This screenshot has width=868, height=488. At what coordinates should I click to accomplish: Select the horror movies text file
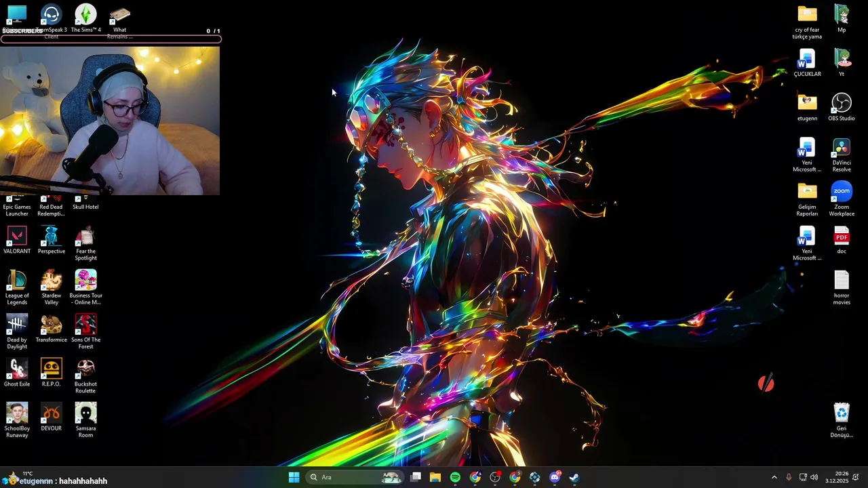[842, 281]
